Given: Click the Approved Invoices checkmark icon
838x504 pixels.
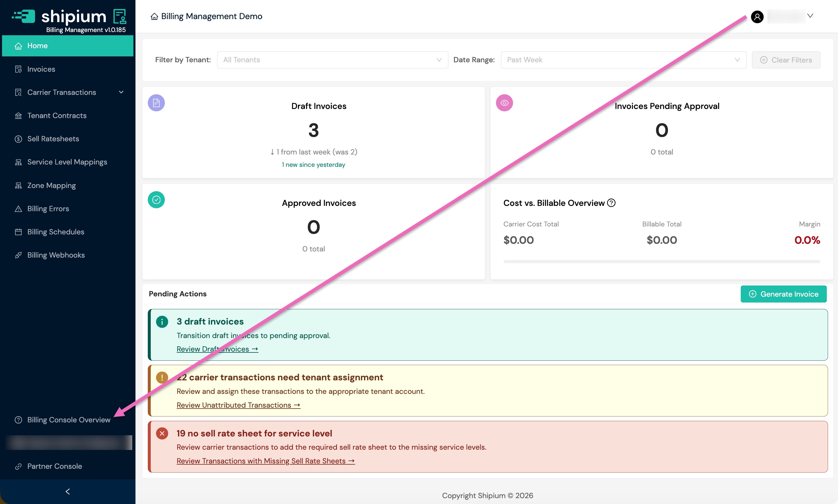Looking at the screenshot, I should (x=156, y=200).
